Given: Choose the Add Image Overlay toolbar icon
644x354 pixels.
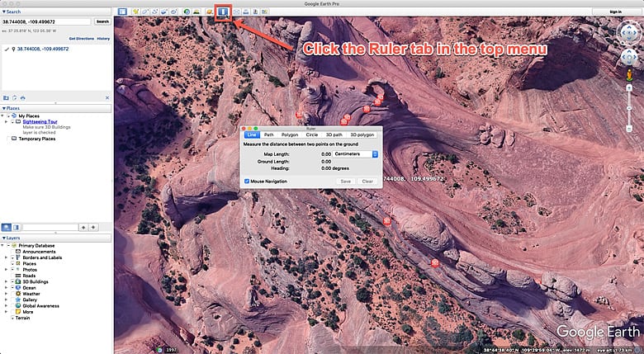Looking at the screenshot, I should tap(163, 12).
